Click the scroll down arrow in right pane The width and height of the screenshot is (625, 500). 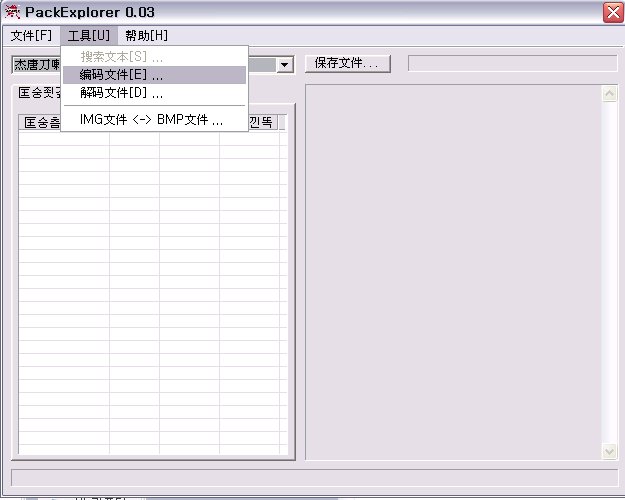tap(609, 451)
